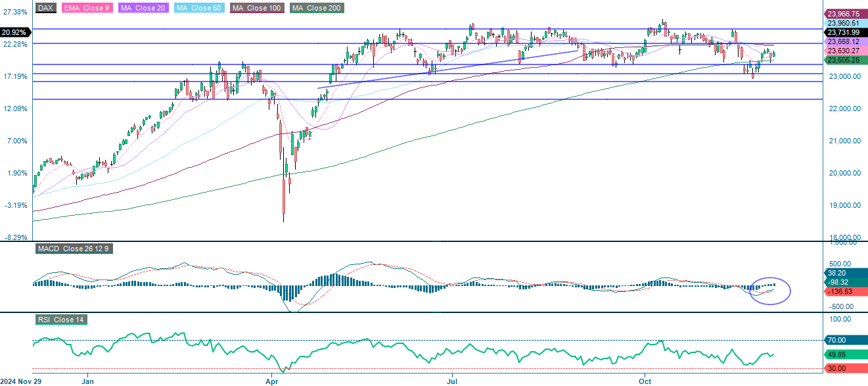Open the RSI Close 14 indicator header

[62, 320]
